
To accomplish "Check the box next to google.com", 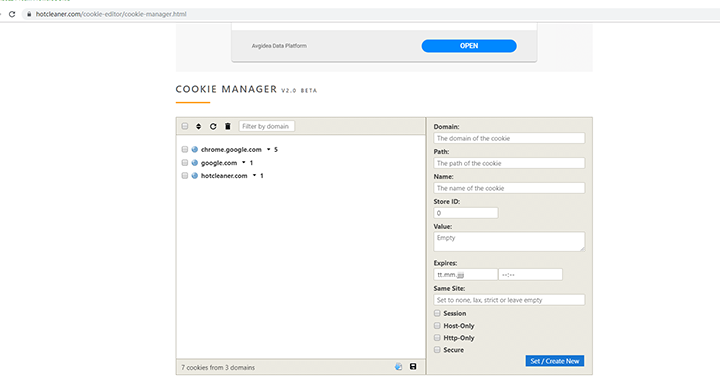I will click(x=185, y=163).
